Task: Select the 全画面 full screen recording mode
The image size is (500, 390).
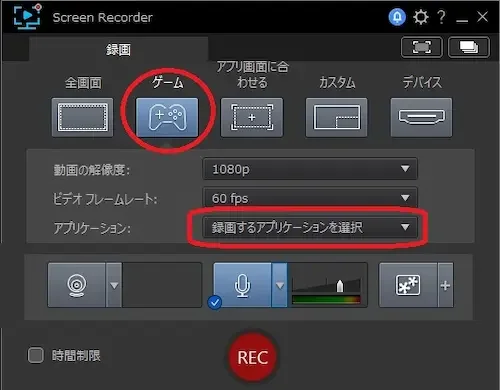Action: [x=82, y=117]
